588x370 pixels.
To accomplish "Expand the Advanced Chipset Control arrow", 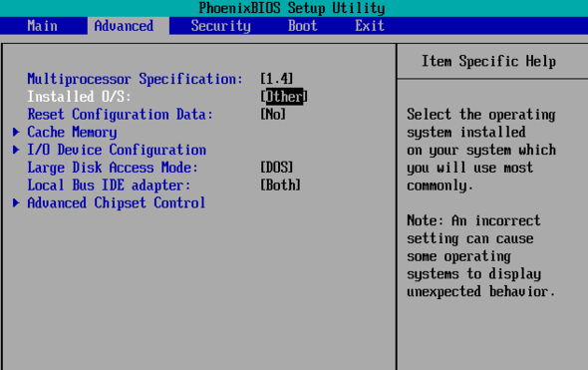I will coord(16,202).
